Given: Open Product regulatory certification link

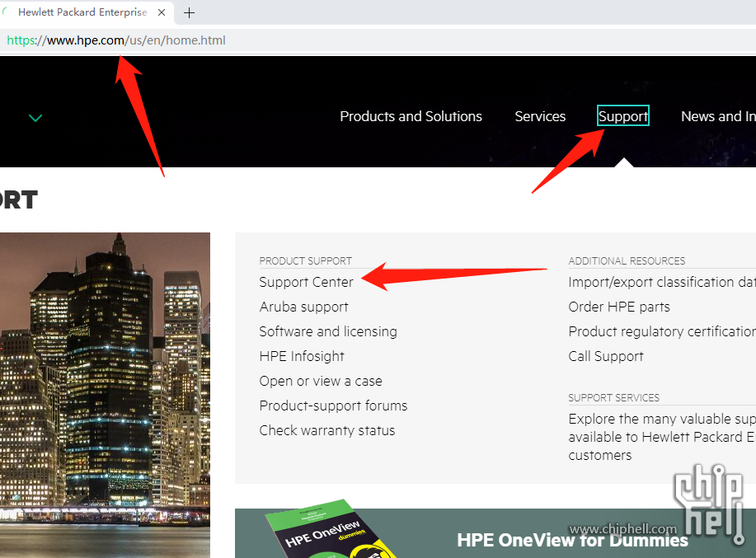Looking at the screenshot, I should click(662, 331).
